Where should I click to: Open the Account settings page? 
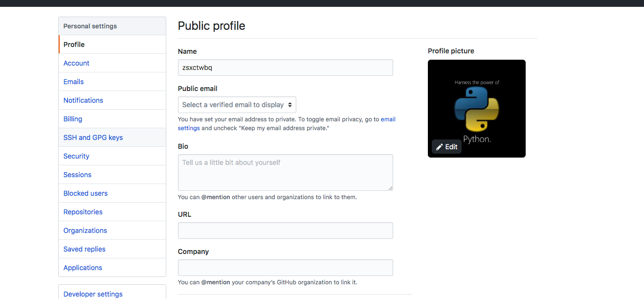112,63
